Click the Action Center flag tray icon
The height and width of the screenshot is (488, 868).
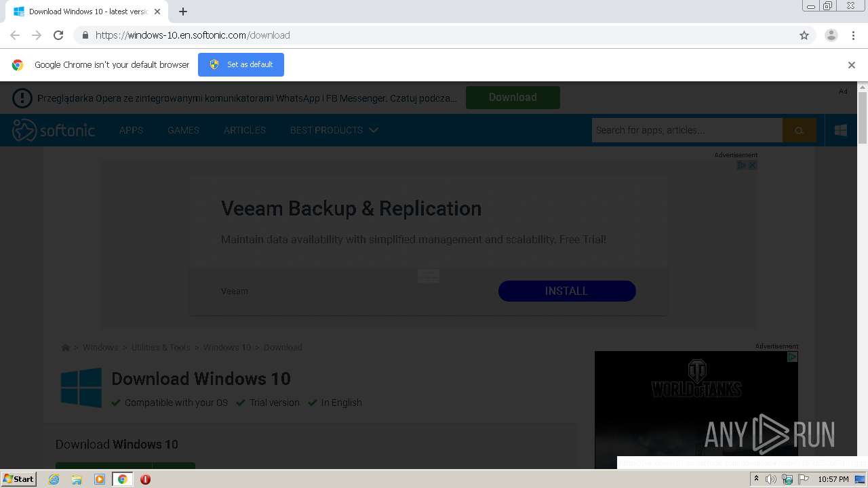pos(804,479)
